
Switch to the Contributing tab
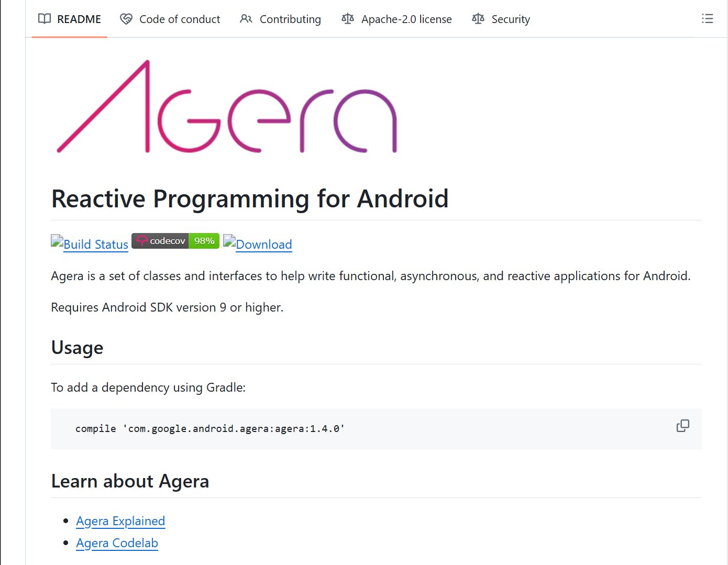pos(290,19)
